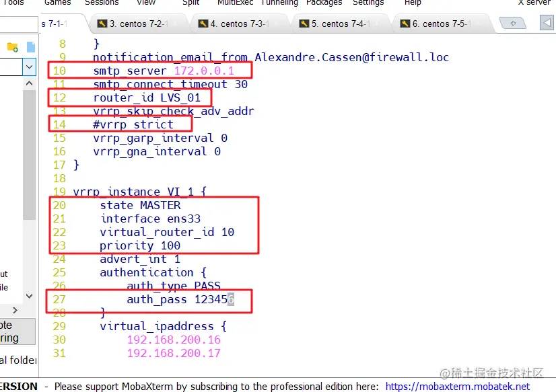This screenshot has height=392, width=556.
Task: Click the vrrp_garp_interval 0 line
Action: click(160, 138)
